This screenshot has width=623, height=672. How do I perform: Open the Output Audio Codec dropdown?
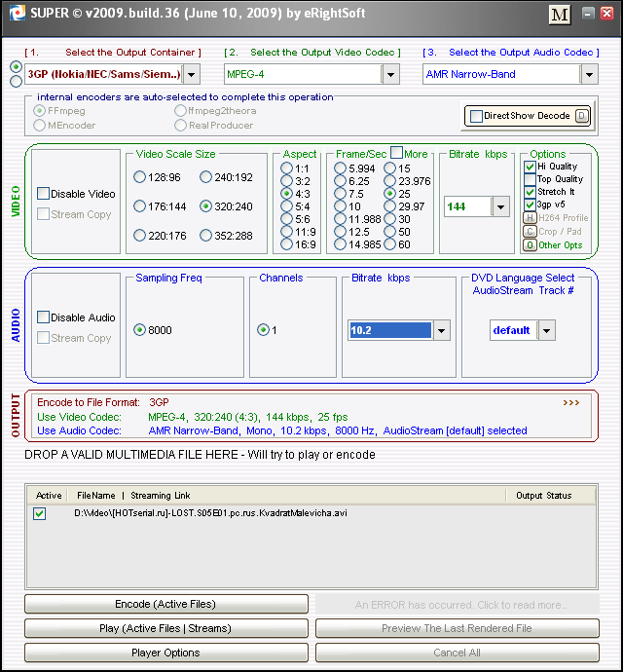tap(590, 75)
